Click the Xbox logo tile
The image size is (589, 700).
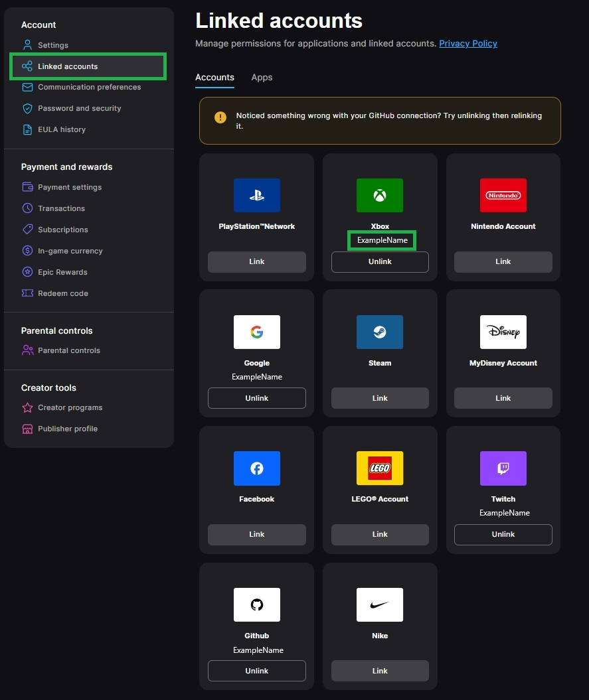[380, 196]
